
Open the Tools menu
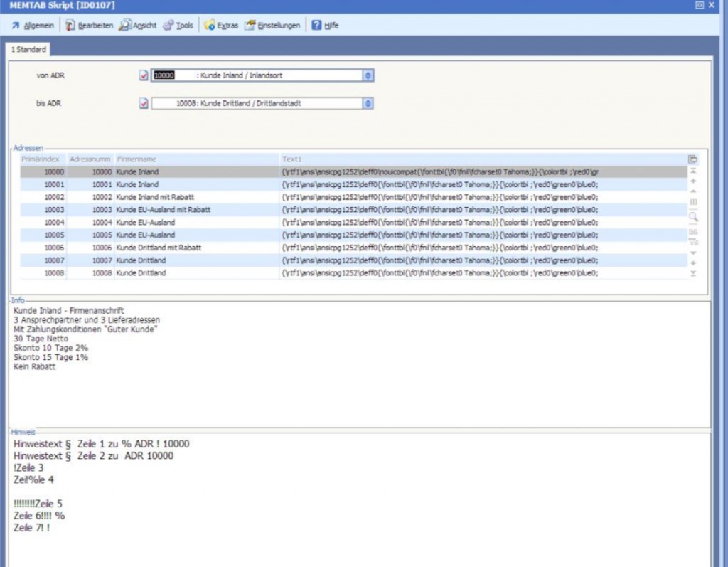[178, 26]
